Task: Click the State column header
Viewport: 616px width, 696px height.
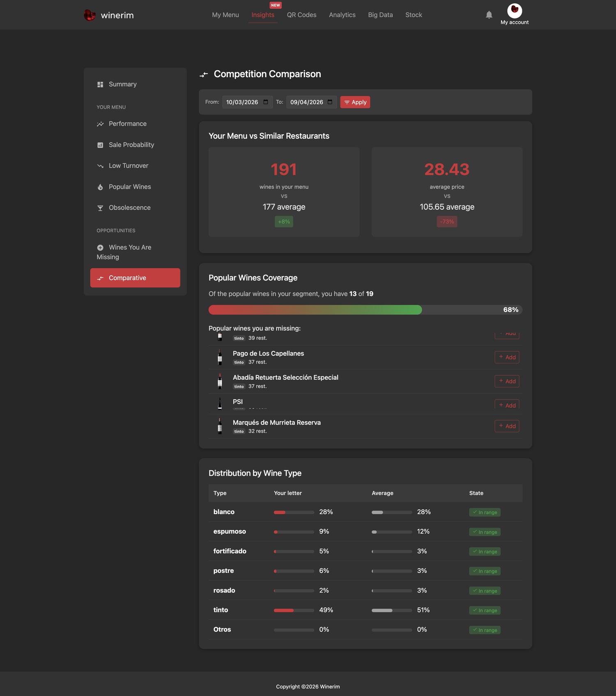Action: coord(476,493)
